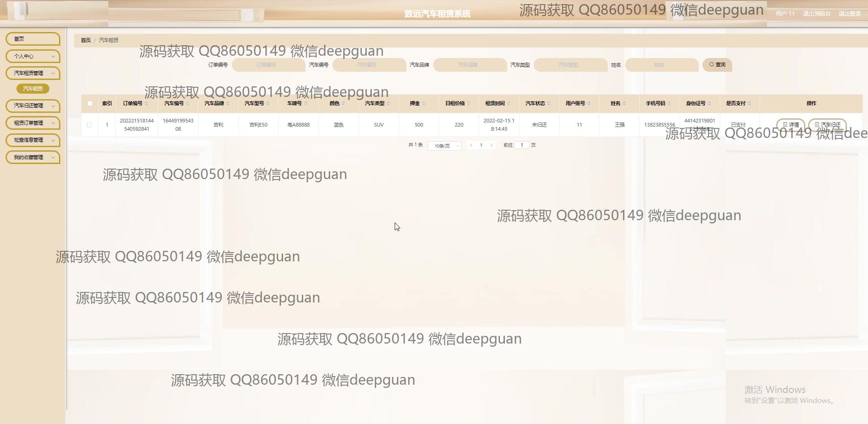This screenshot has width=868, height=424.
Task: Click the 汽车型号 column sort icon
Action: 268,104
